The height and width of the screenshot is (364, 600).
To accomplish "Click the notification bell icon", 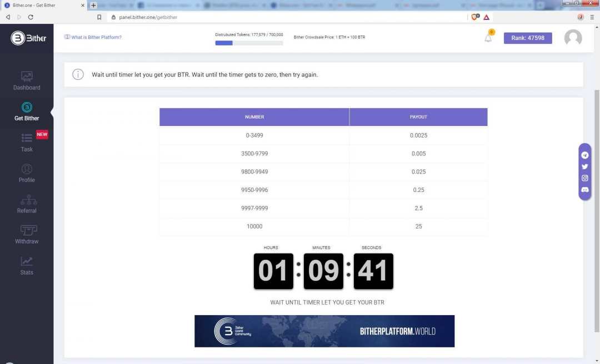I will 488,38.
